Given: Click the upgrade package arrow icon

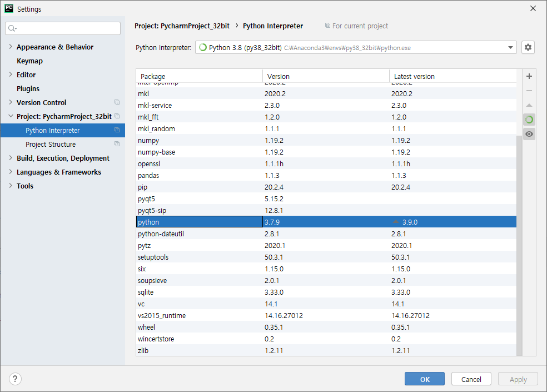Looking at the screenshot, I should [x=529, y=105].
